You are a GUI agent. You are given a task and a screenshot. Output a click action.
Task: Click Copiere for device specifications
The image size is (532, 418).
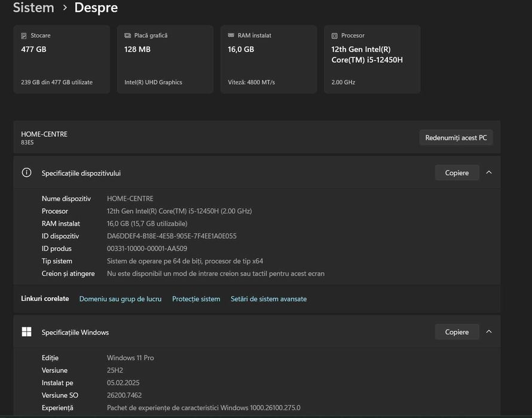(x=457, y=173)
